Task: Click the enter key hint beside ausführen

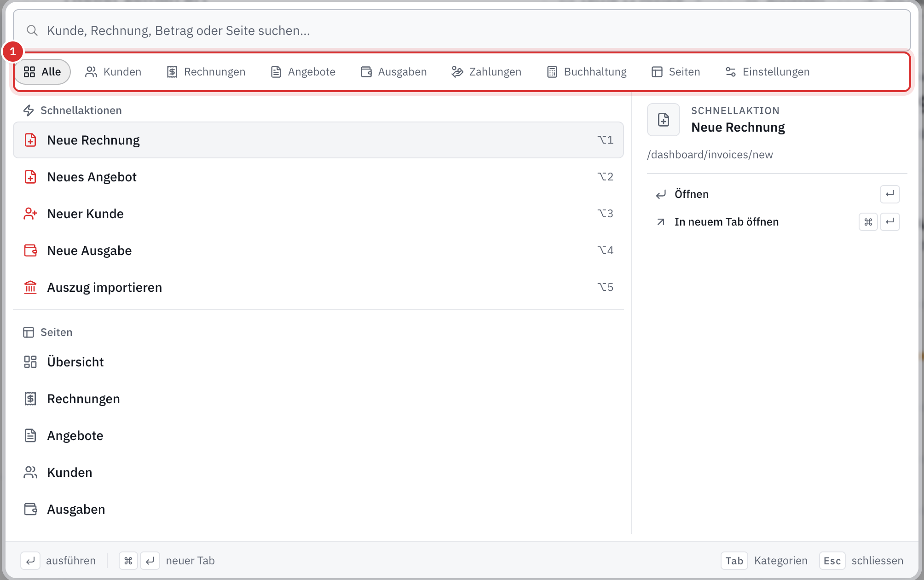Action: pos(30,561)
